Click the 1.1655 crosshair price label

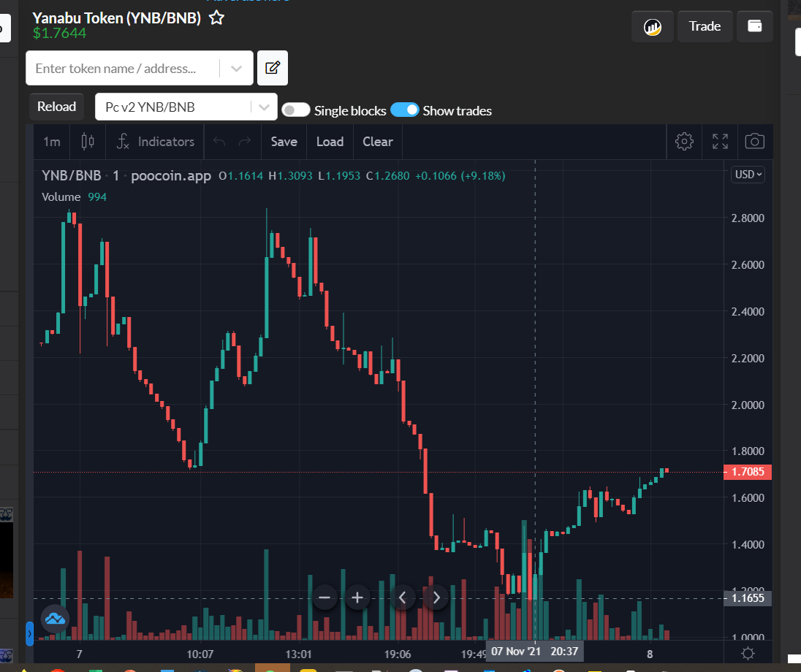[748, 598]
